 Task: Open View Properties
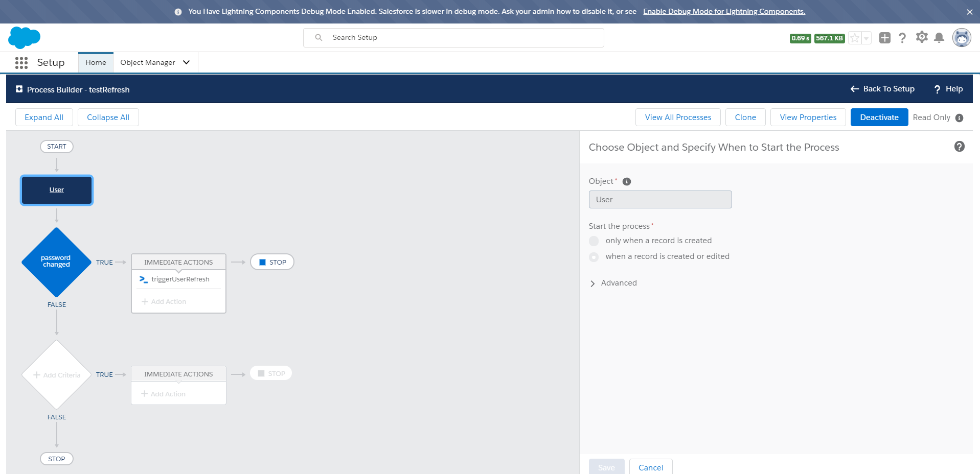point(808,117)
